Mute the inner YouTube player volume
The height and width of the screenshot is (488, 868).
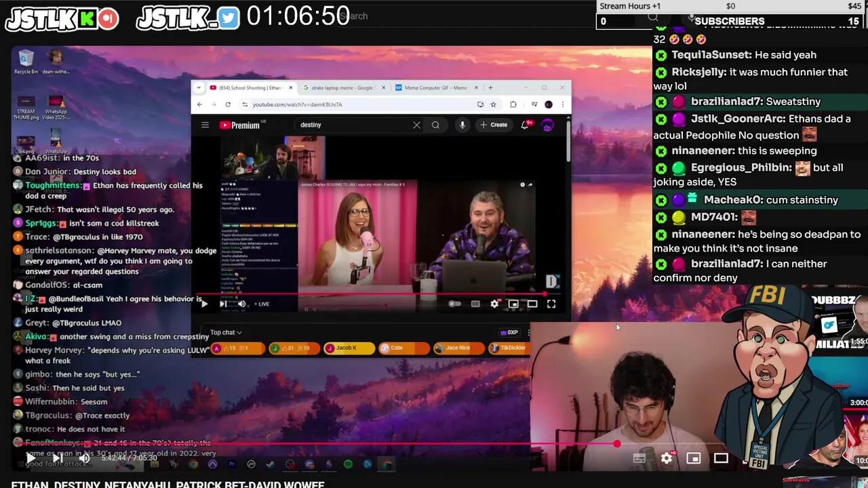coord(241,304)
